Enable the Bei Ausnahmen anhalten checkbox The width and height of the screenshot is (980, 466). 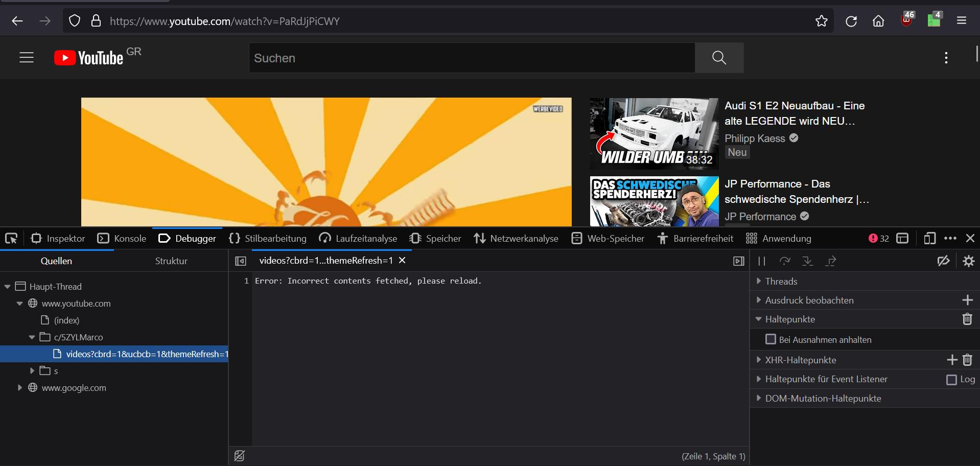click(x=772, y=339)
